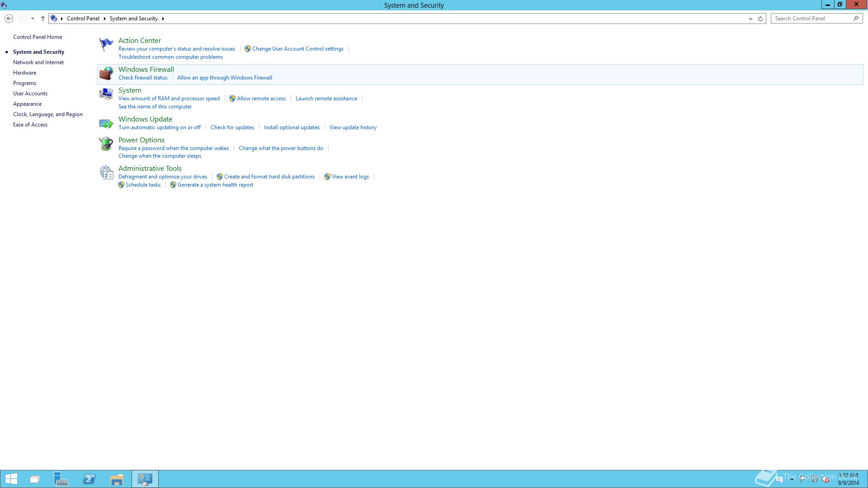Open the Action Center flag icon
Viewport: 868px width, 488px height.
pyautogui.click(x=106, y=44)
